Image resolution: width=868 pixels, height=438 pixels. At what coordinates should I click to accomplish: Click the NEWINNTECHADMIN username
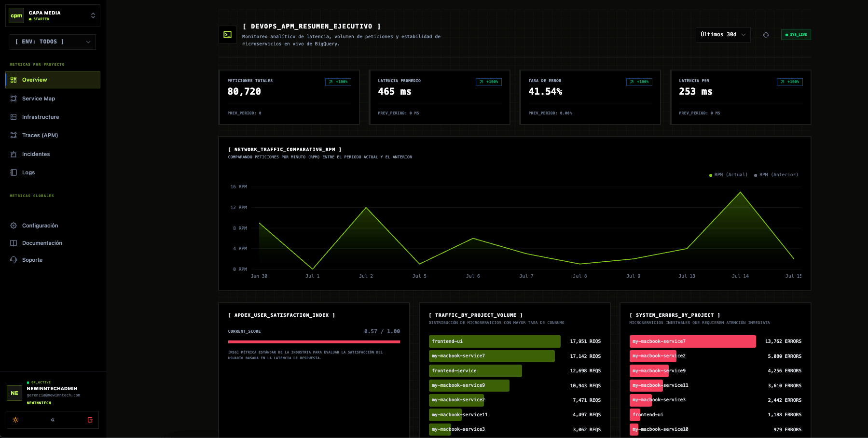tap(52, 389)
